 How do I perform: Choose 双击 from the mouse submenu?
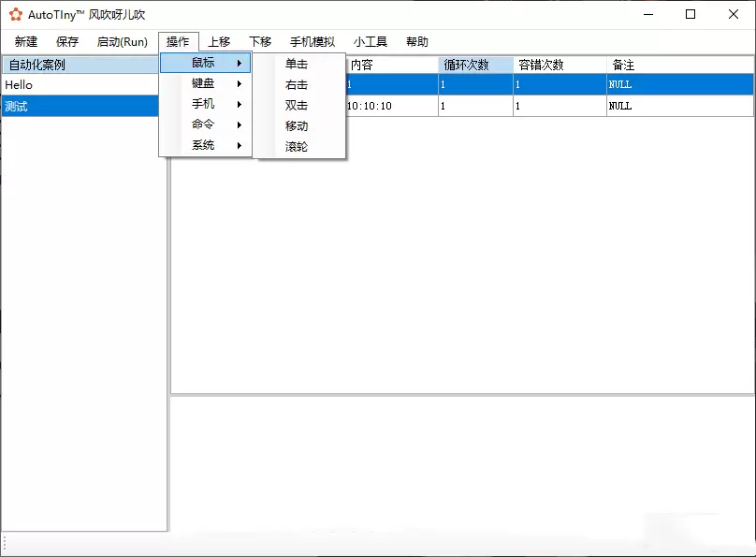298,105
